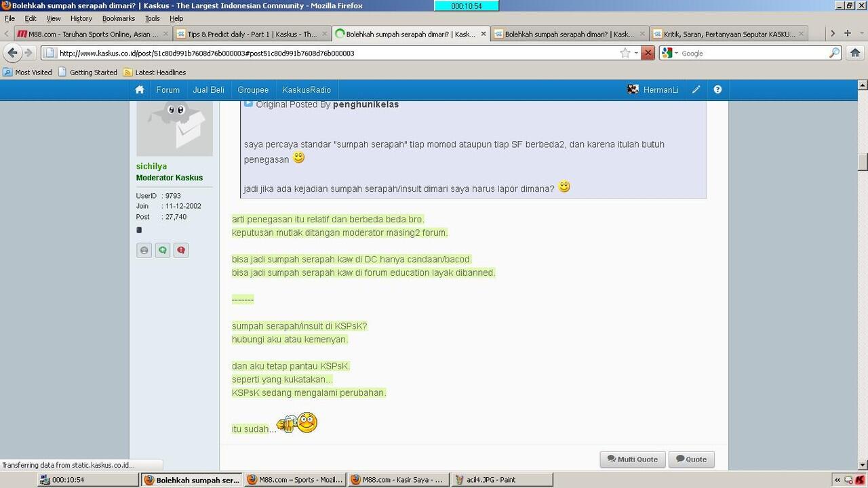Click the search magnifier icon
Viewport: 868px width, 488px height.
(835, 53)
